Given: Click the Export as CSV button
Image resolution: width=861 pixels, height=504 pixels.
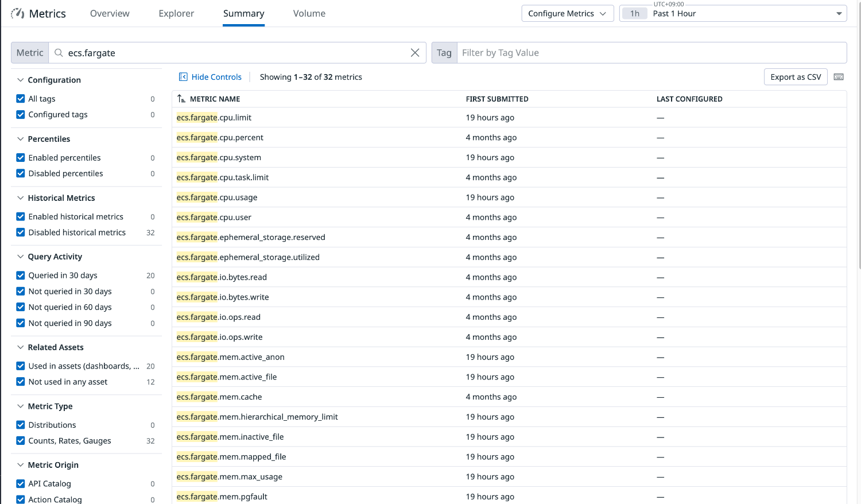Looking at the screenshot, I should 796,76.
